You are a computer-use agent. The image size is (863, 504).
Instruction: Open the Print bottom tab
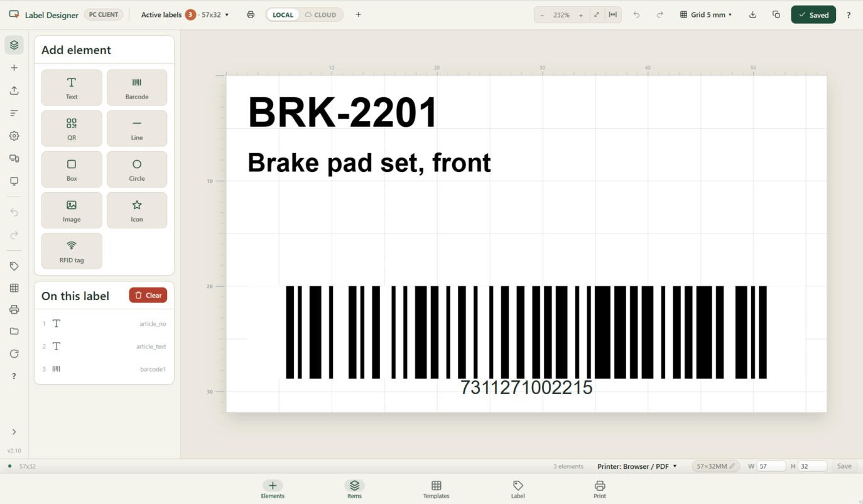[x=600, y=490]
